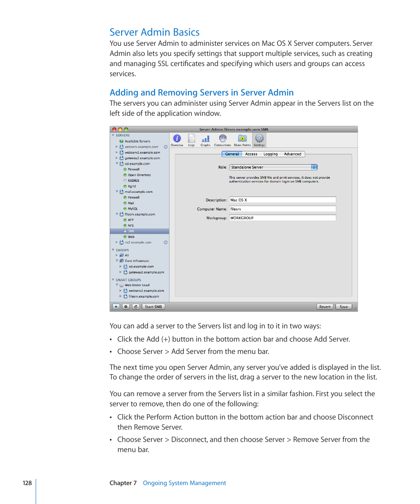Select the All group in GROUPS
420x504 pixels.
point(127,255)
